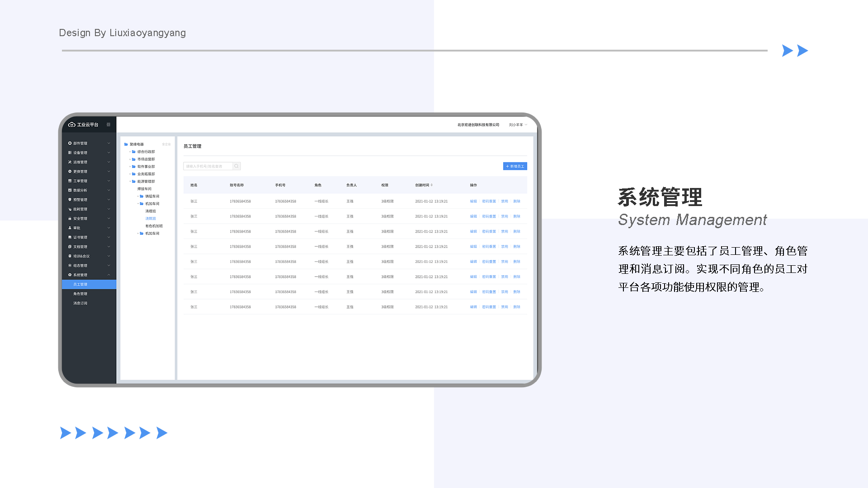This screenshot has width=868, height=488.
Task: Click 删除 link in last employee row
Action: click(517, 307)
